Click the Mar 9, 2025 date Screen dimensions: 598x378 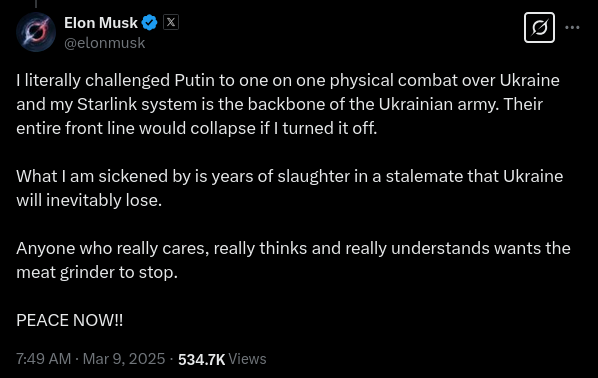pyautogui.click(x=124, y=359)
